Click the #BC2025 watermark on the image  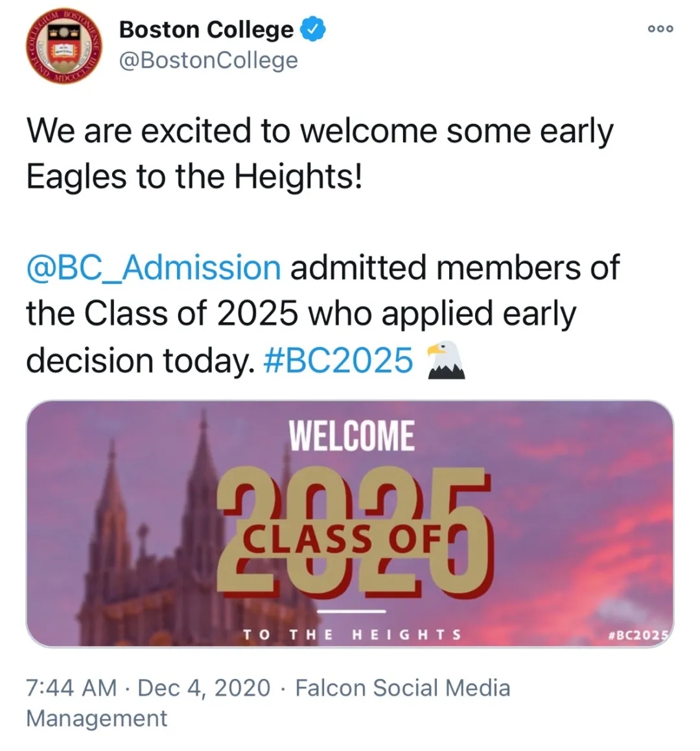638,635
